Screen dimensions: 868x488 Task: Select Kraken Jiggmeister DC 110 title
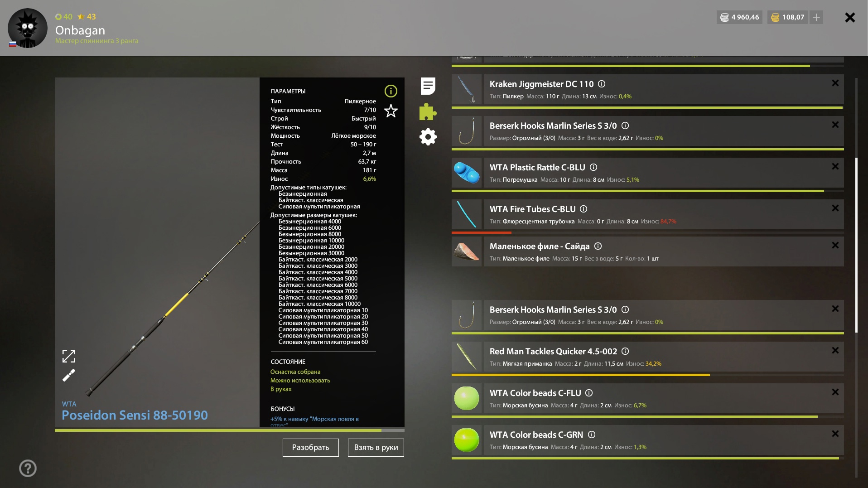tap(541, 84)
